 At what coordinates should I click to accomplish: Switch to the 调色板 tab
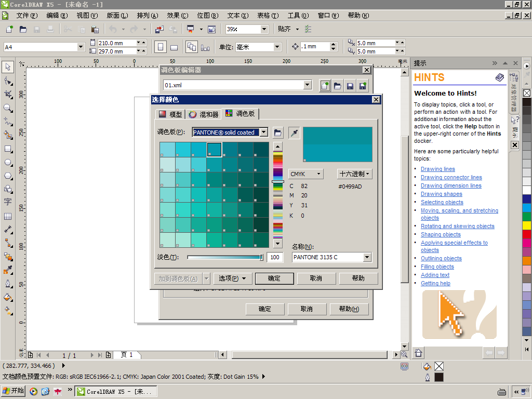coord(240,114)
